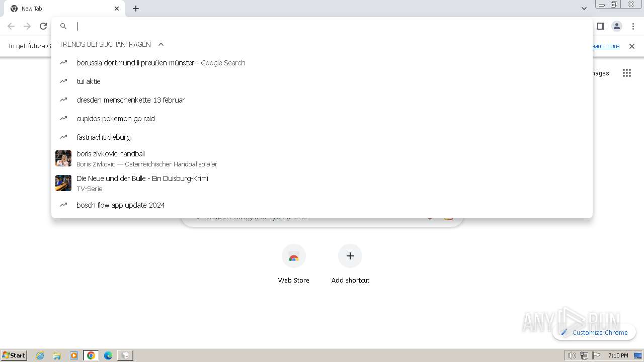Choose suggestion fastnacht dieburg

click(x=322, y=137)
